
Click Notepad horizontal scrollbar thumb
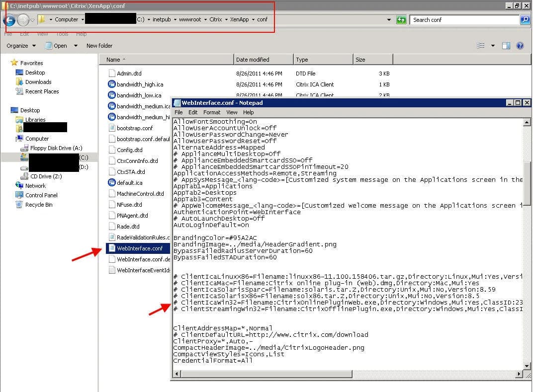(266, 374)
